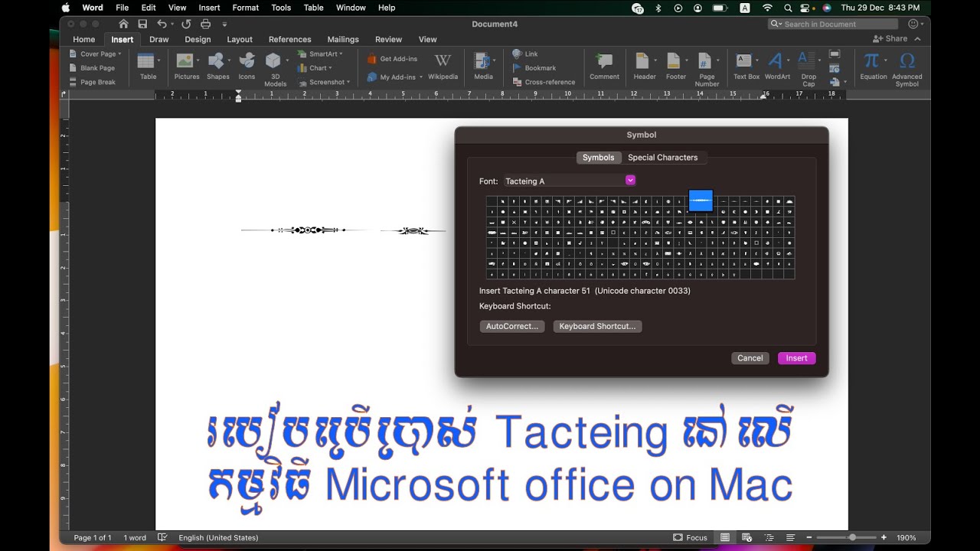Open the Layout tab
Image resolution: width=980 pixels, height=551 pixels.
240,39
